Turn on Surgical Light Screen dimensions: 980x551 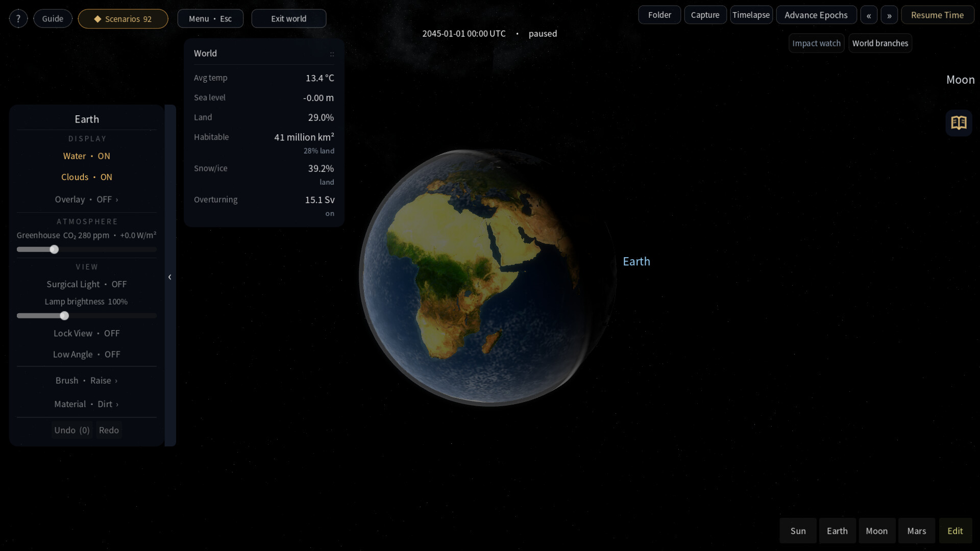(87, 284)
